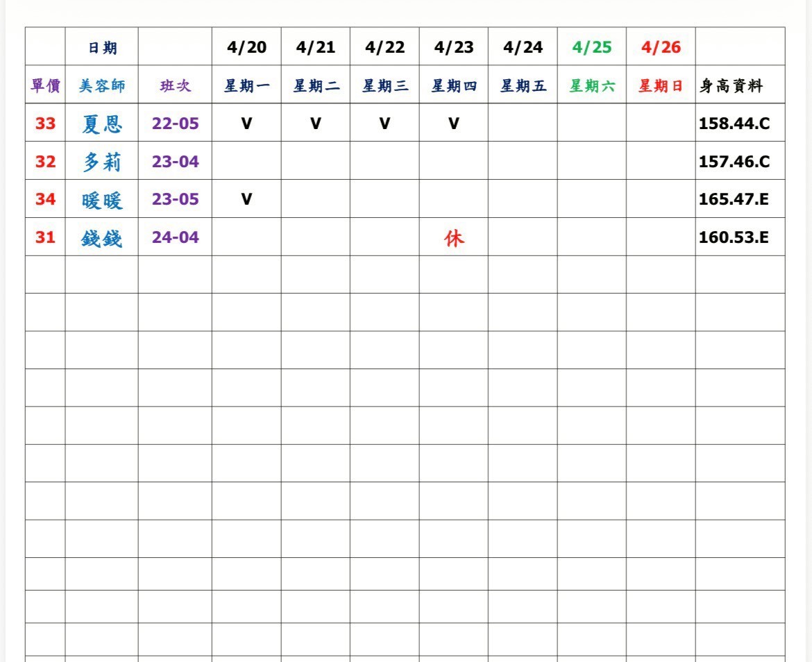Screen dimensions: 812x662
Task: Select the 4/25 green date header
Action: point(592,47)
